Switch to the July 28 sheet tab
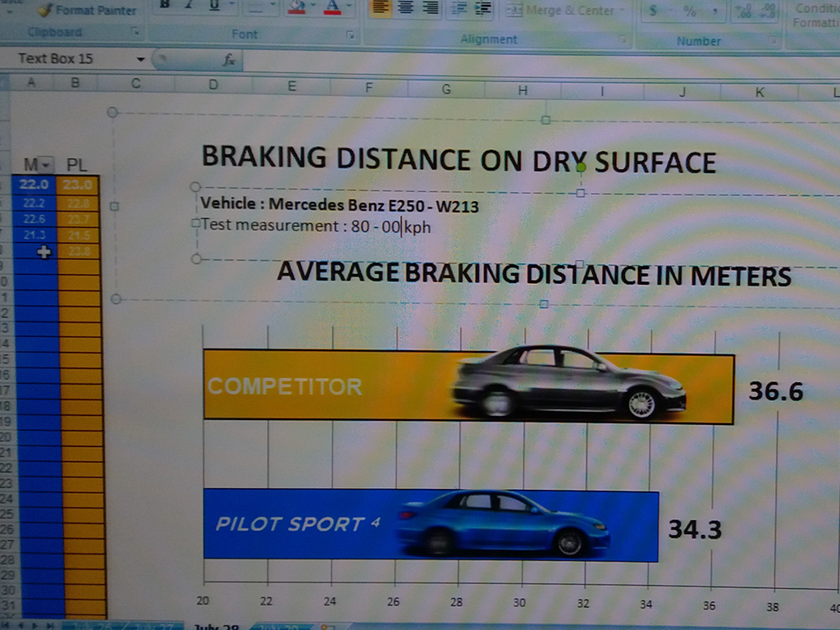 point(216,627)
